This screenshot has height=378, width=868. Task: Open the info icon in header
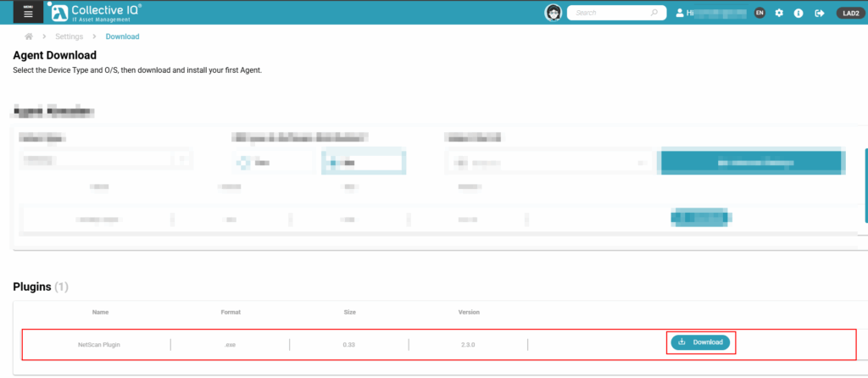pyautogui.click(x=798, y=14)
